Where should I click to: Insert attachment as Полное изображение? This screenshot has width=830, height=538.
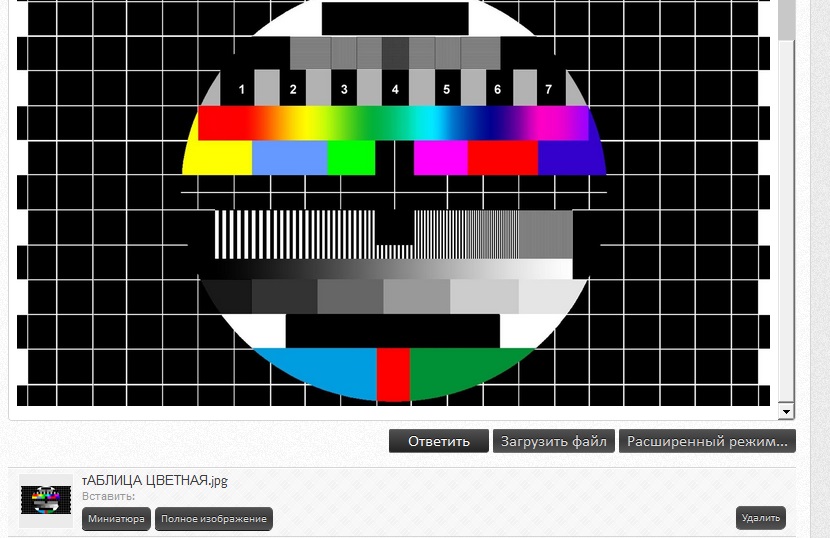213,519
